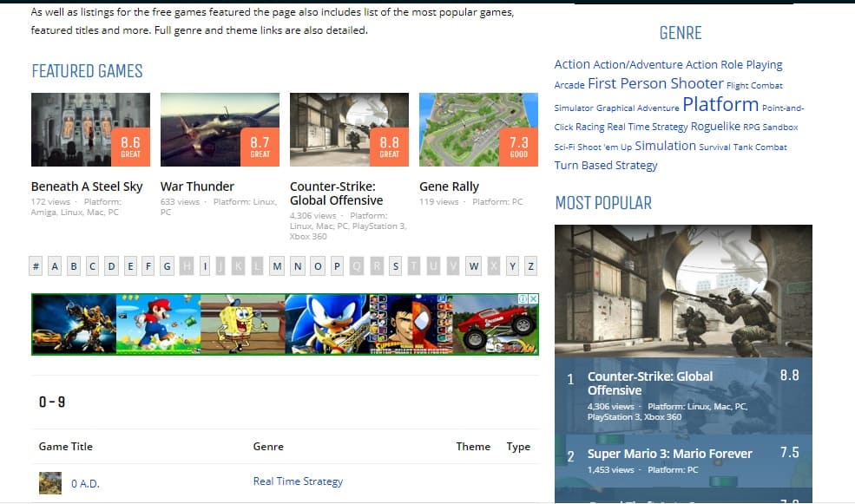Image resolution: width=855 pixels, height=504 pixels.
Task: Click the War Thunder title link
Action: 197,187
